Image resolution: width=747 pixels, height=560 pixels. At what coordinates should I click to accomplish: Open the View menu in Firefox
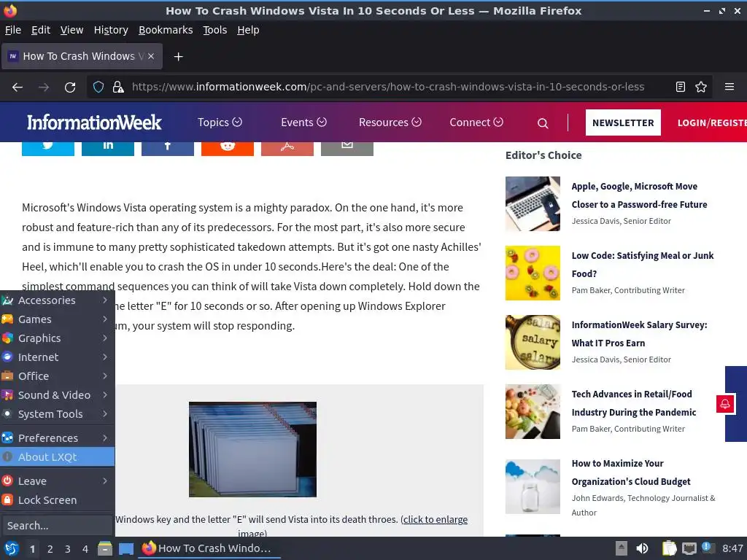[x=71, y=30]
